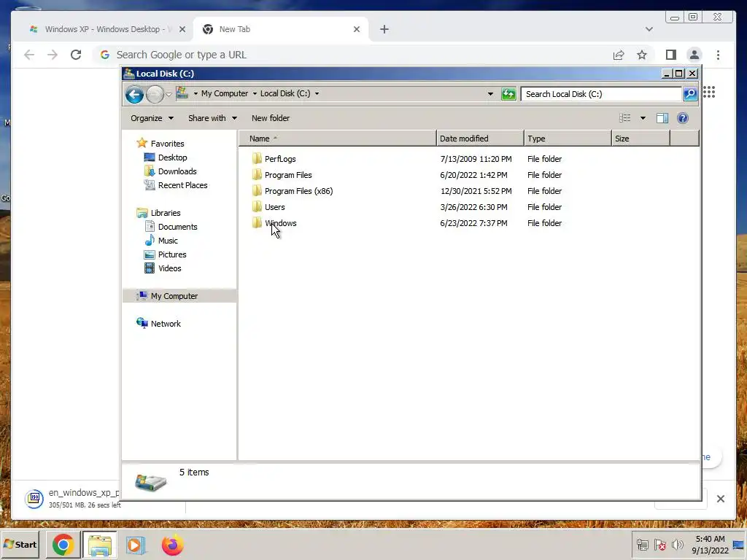Open Chrome from the taskbar
Viewport: 747px width, 560px height.
(63, 545)
